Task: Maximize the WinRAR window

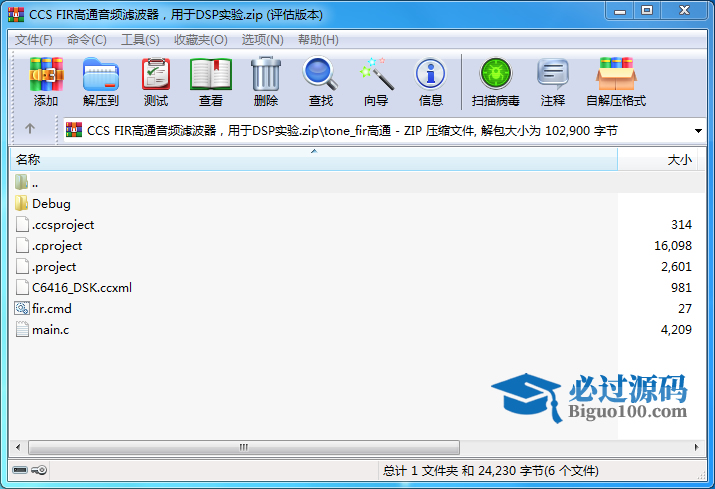Action: pyautogui.click(x=647, y=11)
